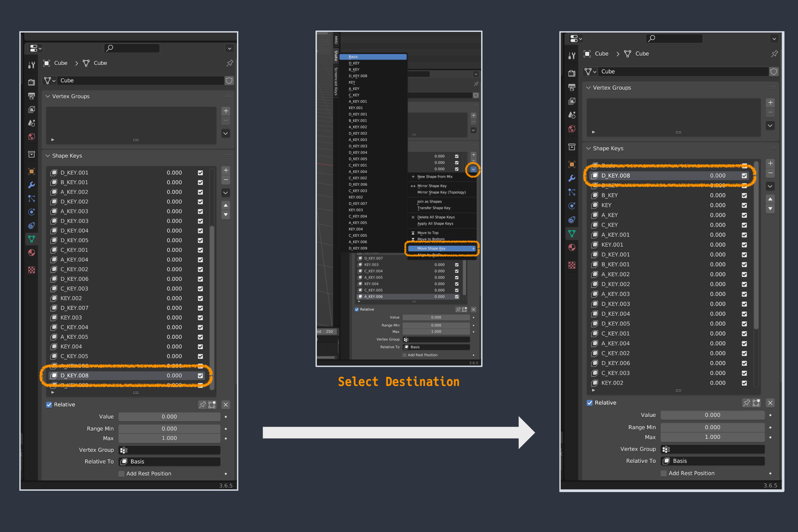Select Delete All Shape Keys menu entry

click(436, 217)
